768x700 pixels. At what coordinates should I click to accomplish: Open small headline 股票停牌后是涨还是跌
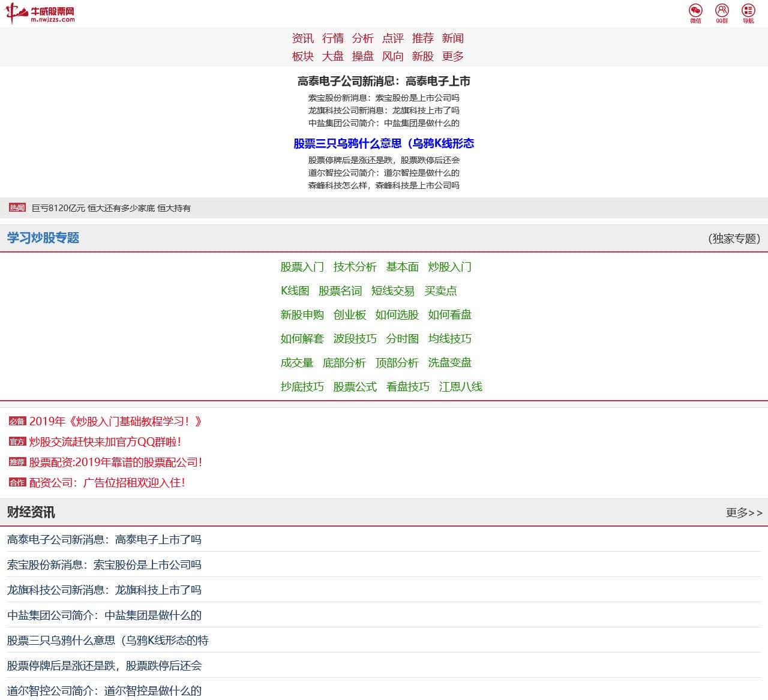click(x=384, y=160)
